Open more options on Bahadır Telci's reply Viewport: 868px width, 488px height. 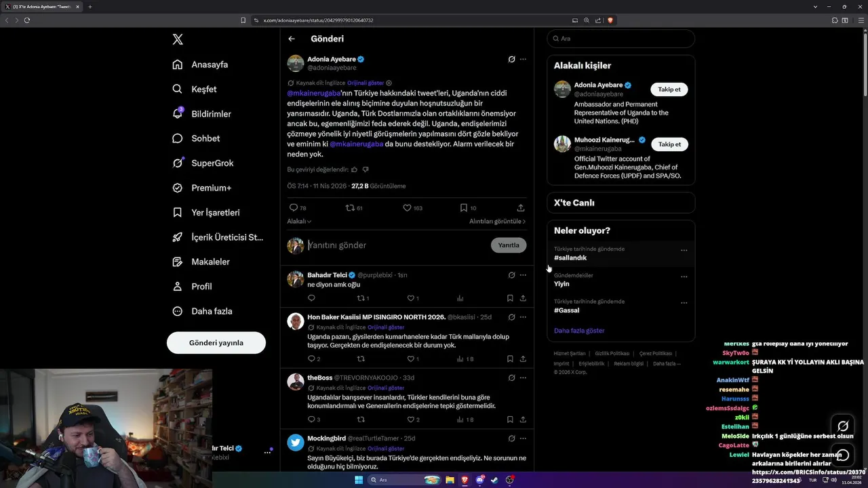(523, 275)
